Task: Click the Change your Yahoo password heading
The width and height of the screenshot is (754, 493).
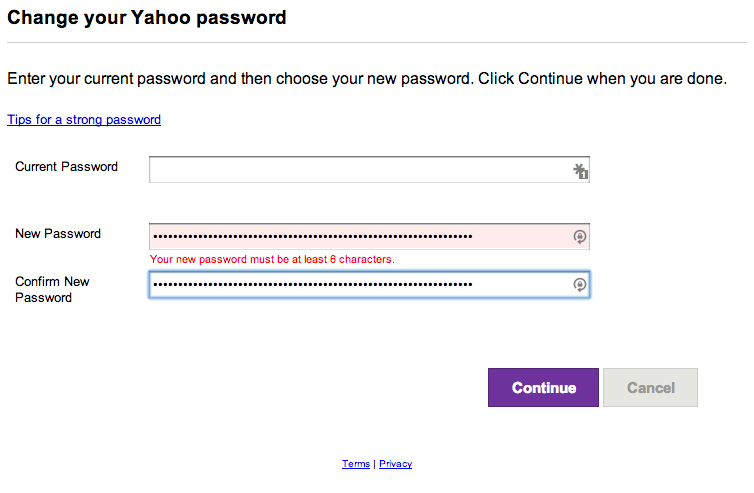Action: [x=147, y=17]
